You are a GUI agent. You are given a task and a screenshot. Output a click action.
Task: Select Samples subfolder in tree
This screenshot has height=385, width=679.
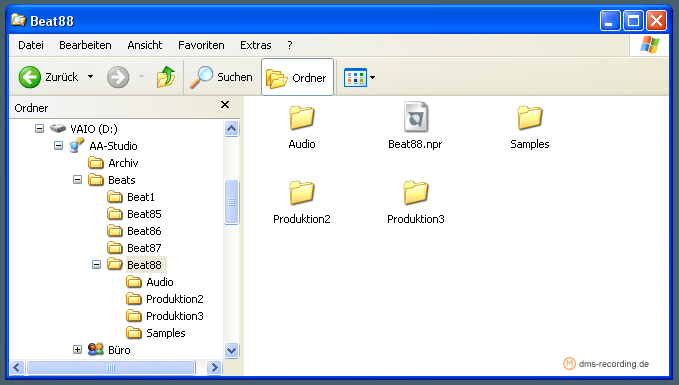tap(156, 333)
